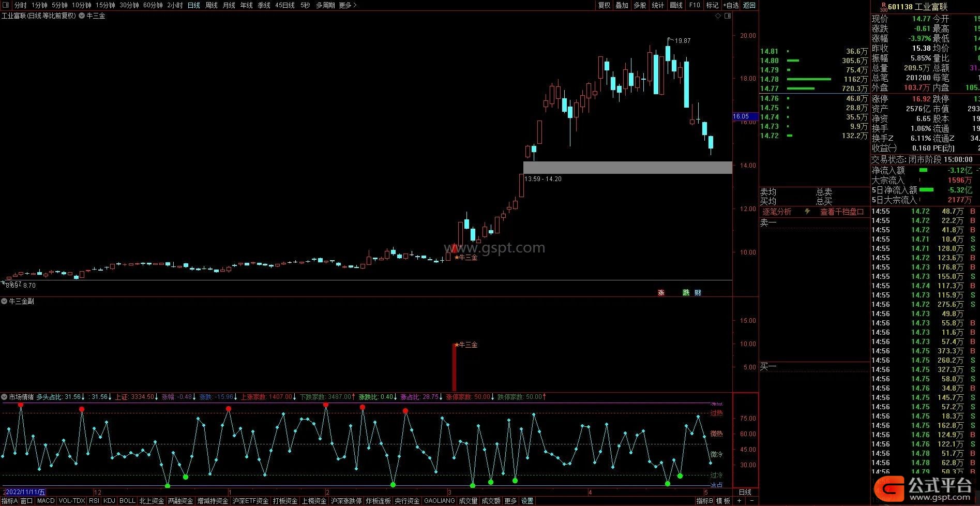Click the F10 company info button
The height and width of the screenshot is (506, 980).
coord(695,5)
